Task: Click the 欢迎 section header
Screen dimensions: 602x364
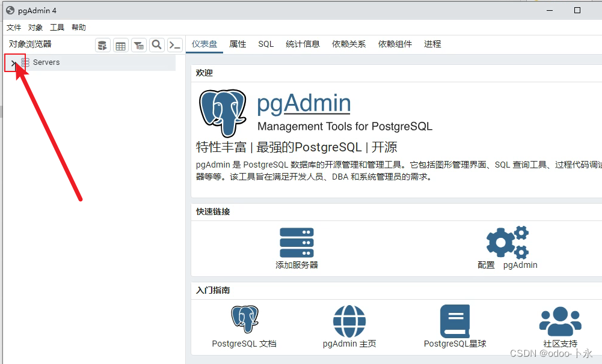Action: pos(204,73)
